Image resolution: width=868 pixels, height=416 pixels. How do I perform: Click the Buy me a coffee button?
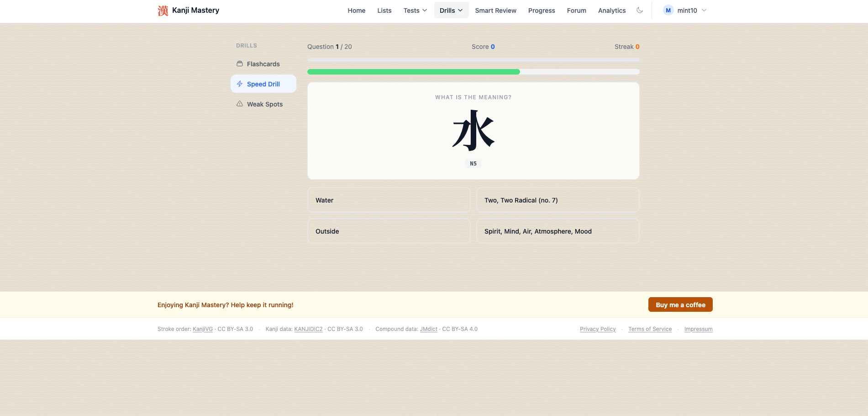click(680, 304)
